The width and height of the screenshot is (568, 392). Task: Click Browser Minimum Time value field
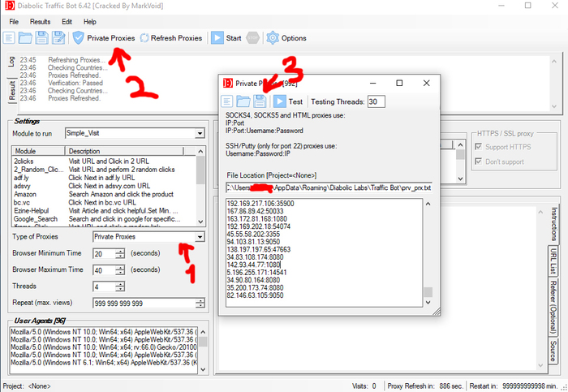[x=105, y=253]
